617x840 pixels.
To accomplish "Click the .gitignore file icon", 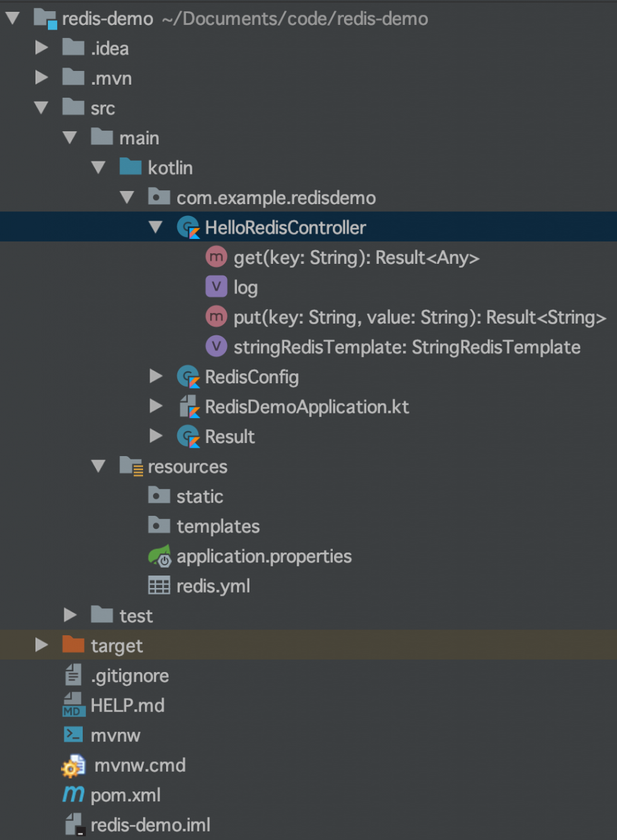I will (x=72, y=675).
